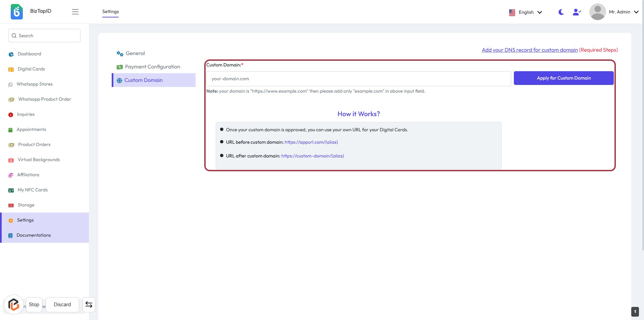Click the Whatsapp Stores icon
Screen dimensions: 644x320
pyautogui.click(x=10, y=85)
